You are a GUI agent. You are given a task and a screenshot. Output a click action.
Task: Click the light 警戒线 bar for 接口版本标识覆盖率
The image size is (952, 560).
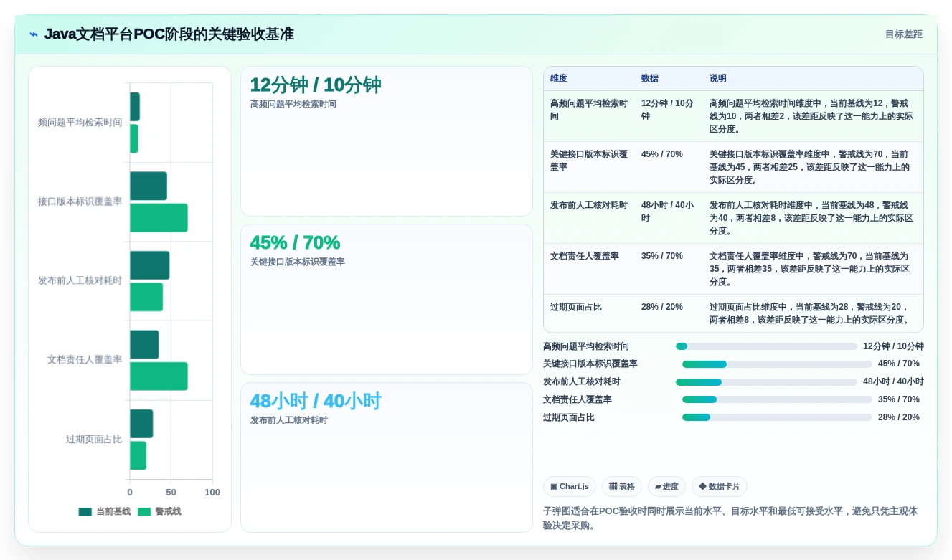click(159, 218)
